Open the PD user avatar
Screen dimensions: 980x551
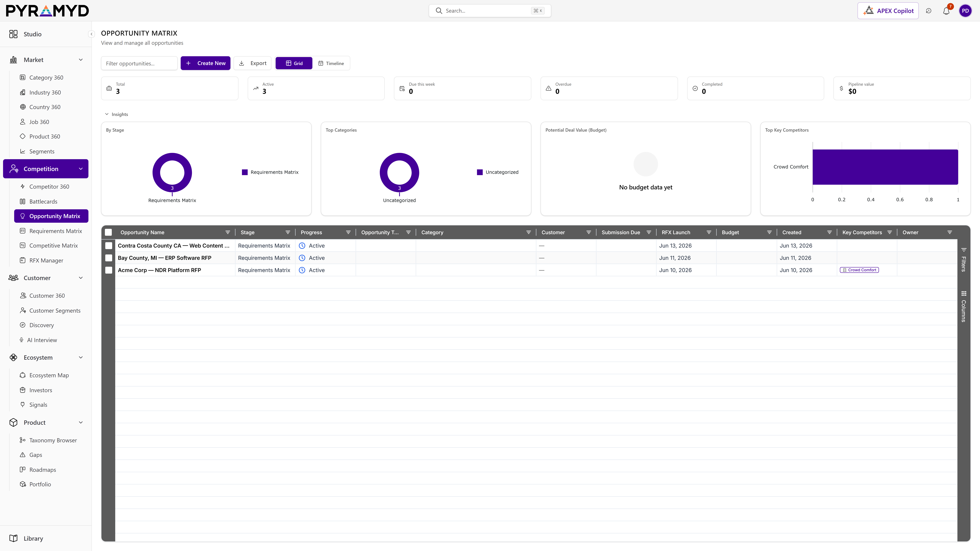click(965, 11)
